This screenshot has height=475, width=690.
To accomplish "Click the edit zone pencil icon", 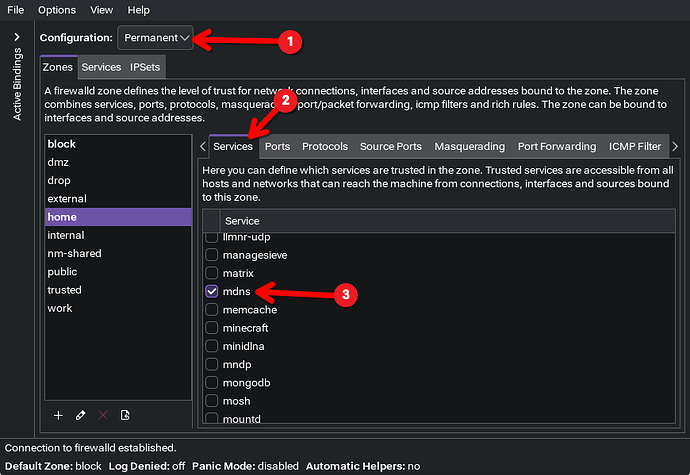I will [x=80, y=414].
